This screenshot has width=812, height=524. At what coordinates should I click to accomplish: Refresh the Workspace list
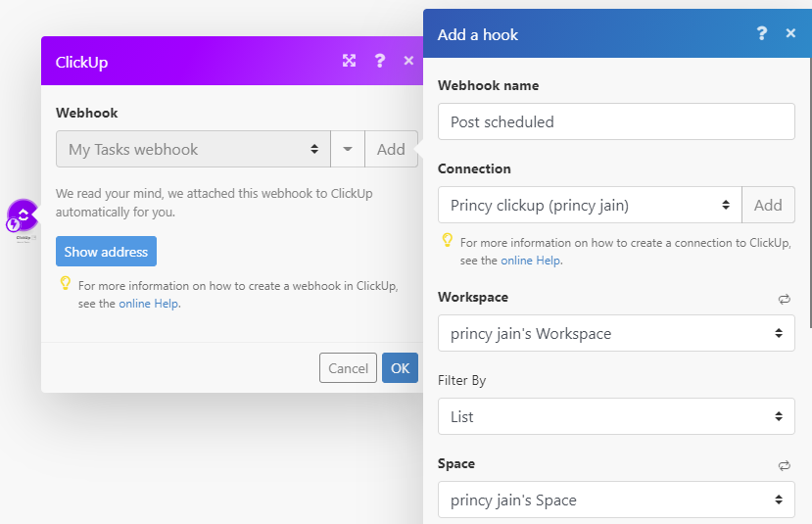pos(784,299)
